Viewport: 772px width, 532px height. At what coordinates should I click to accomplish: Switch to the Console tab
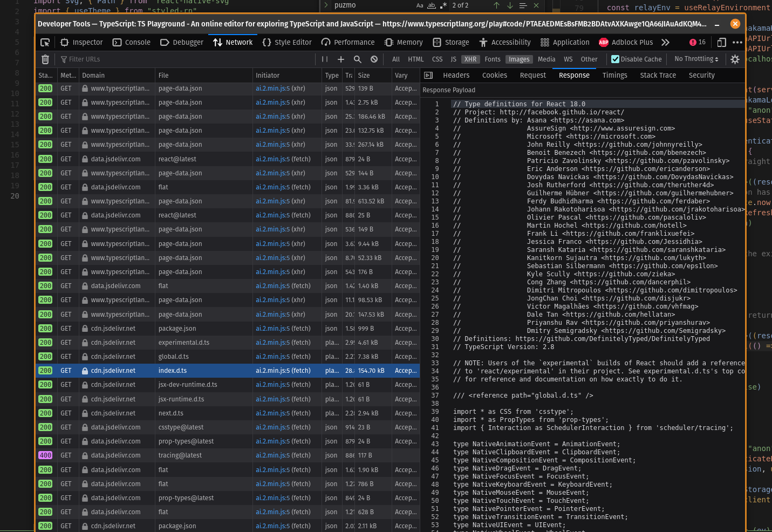(132, 42)
